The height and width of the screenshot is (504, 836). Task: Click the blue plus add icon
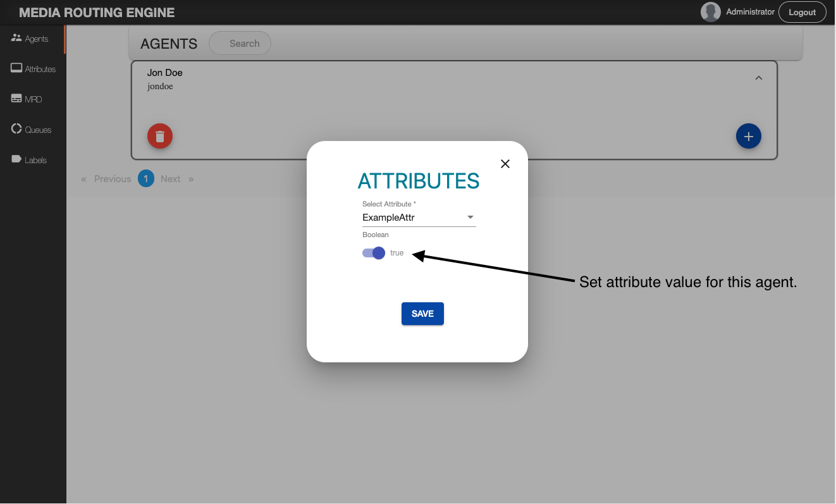748,136
